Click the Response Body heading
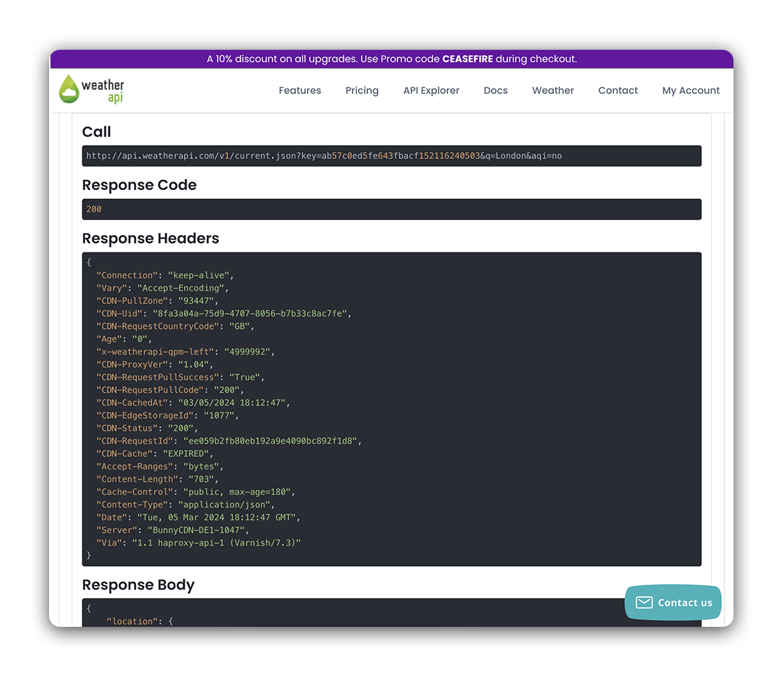This screenshot has width=784, height=678. pos(138,585)
